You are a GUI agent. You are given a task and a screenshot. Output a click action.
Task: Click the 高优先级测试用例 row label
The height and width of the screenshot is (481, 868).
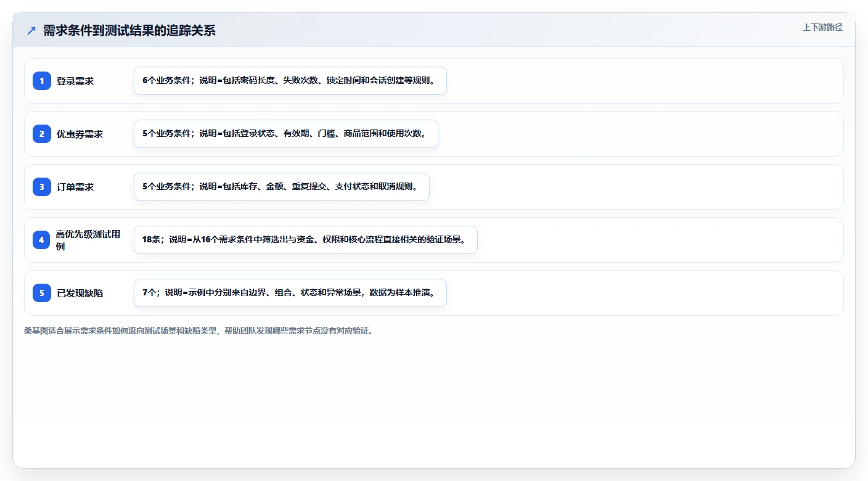(88, 240)
